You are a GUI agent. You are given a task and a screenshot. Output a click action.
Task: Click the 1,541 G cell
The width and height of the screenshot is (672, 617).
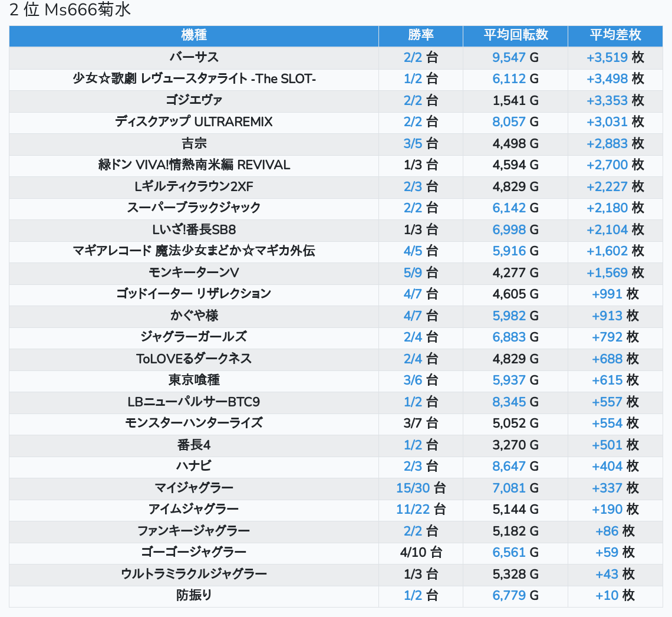[x=516, y=100]
